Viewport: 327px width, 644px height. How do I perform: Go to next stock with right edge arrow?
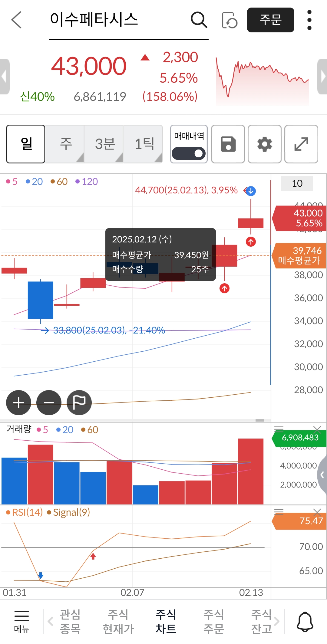pyautogui.click(x=322, y=77)
